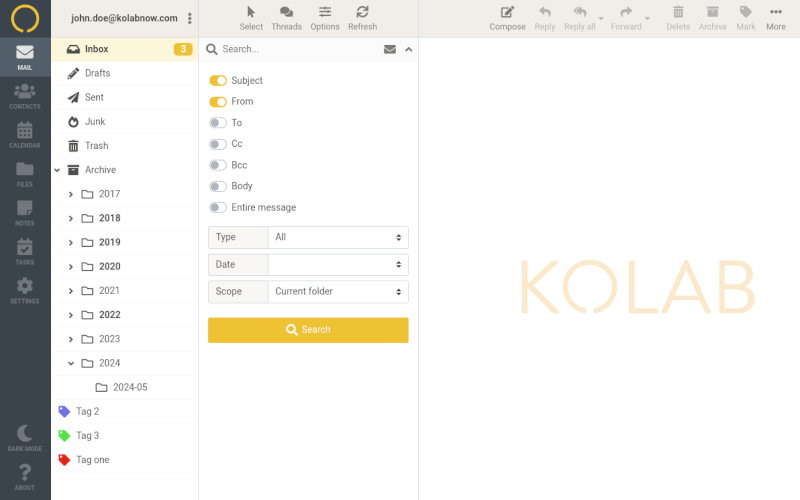The width and height of the screenshot is (800, 500).
Task: Open the Notes section
Action: pos(25,213)
